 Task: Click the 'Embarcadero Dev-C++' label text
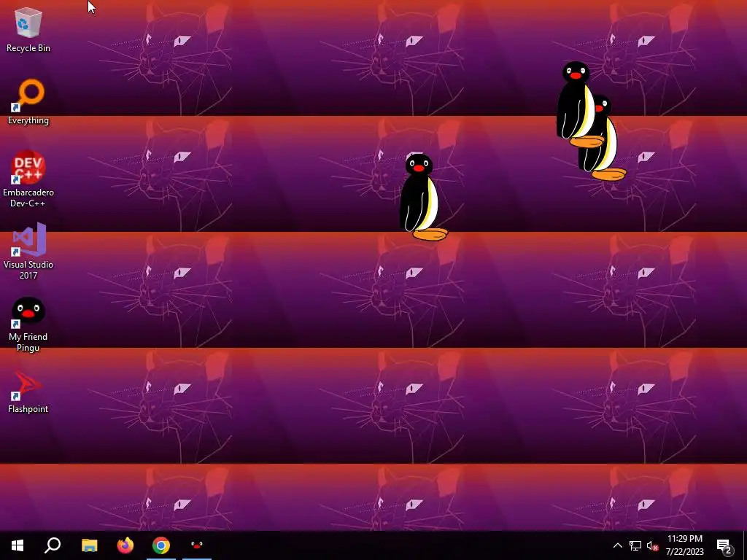[28, 198]
